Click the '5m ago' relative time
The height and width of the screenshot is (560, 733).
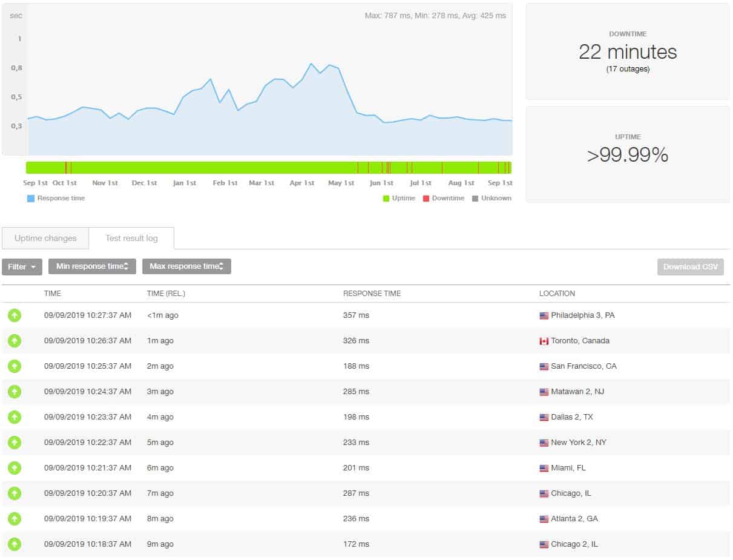pos(160,443)
